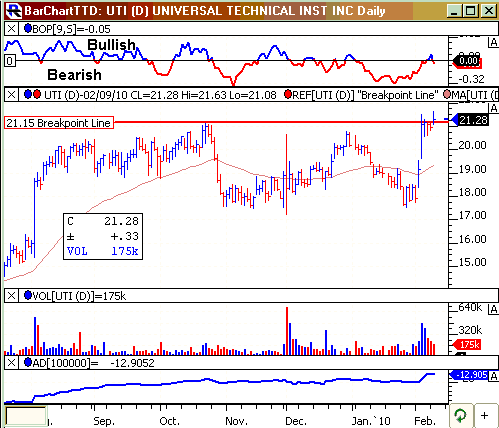Click the blue AD[100000] indicator dot
Screen dimensions: 499x428
28,362
